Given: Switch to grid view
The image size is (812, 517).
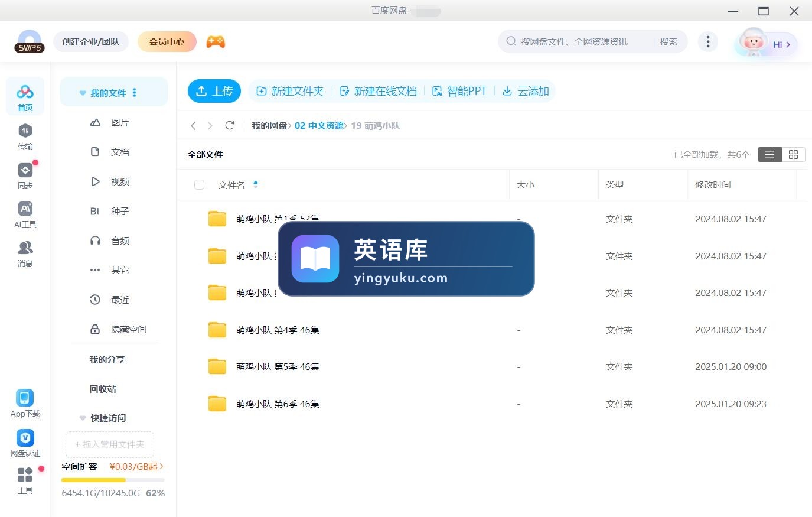Looking at the screenshot, I should (x=793, y=154).
